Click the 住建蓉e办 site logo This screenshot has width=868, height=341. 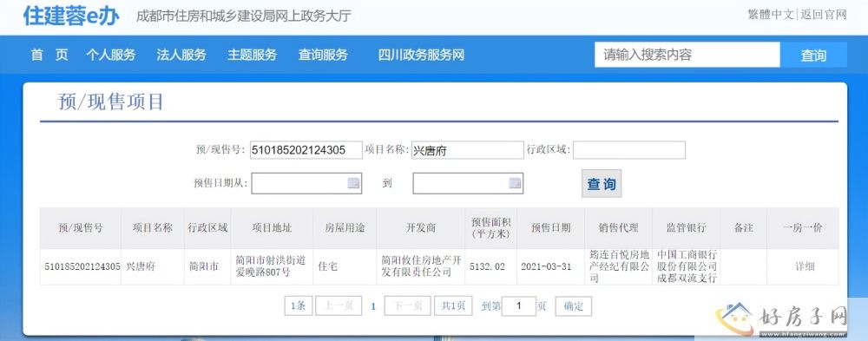click(71, 16)
